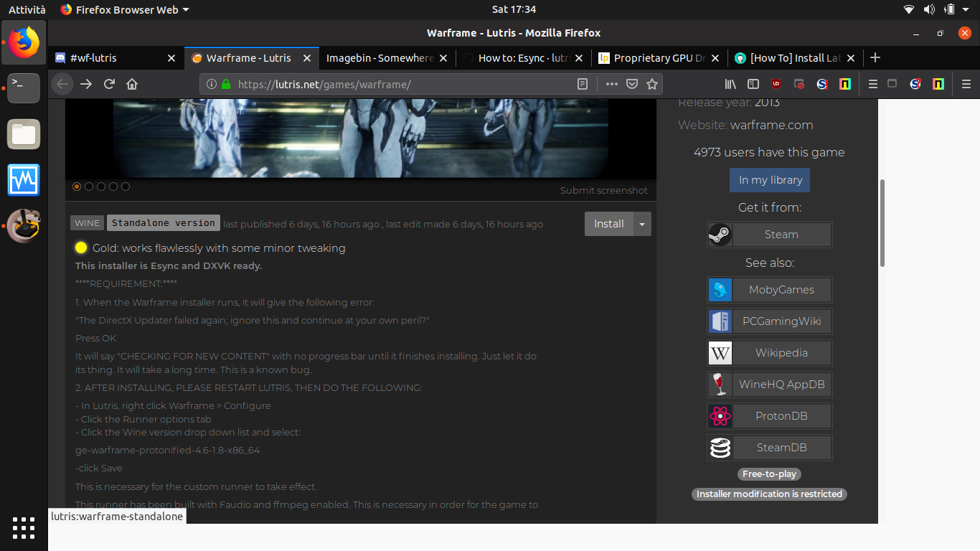Screen dimensions: 980x551
Task: Switch to How to: Esync tab
Action: coord(523,58)
